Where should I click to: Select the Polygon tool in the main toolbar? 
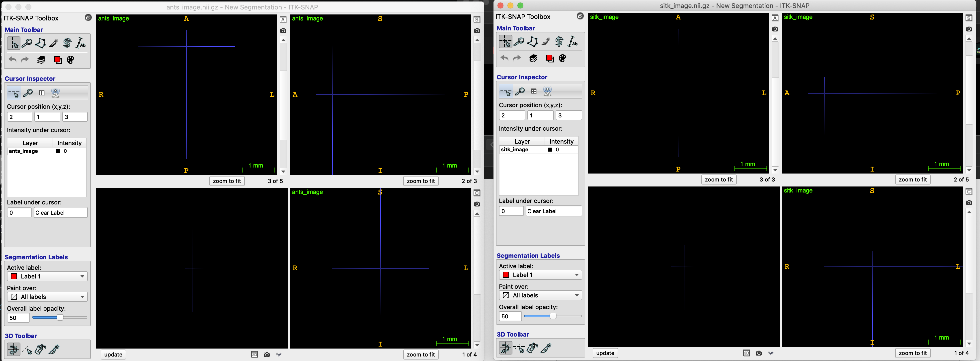click(40, 43)
